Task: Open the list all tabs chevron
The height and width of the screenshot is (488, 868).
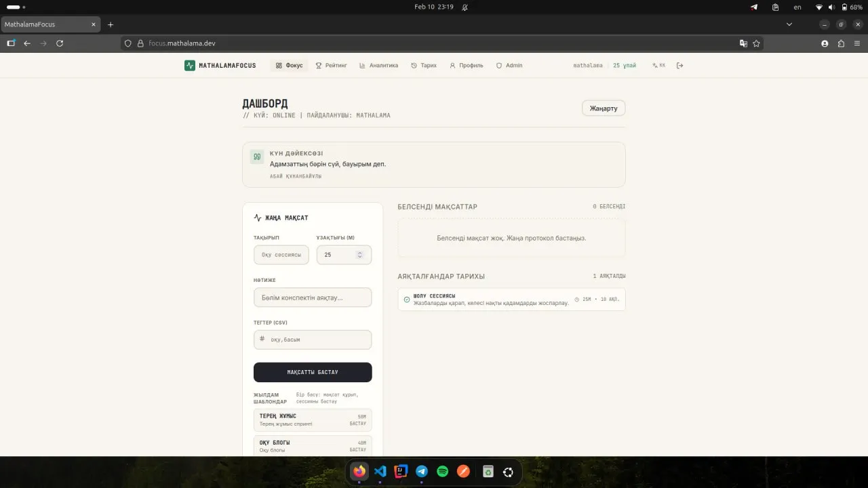Action: coord(789,24)
